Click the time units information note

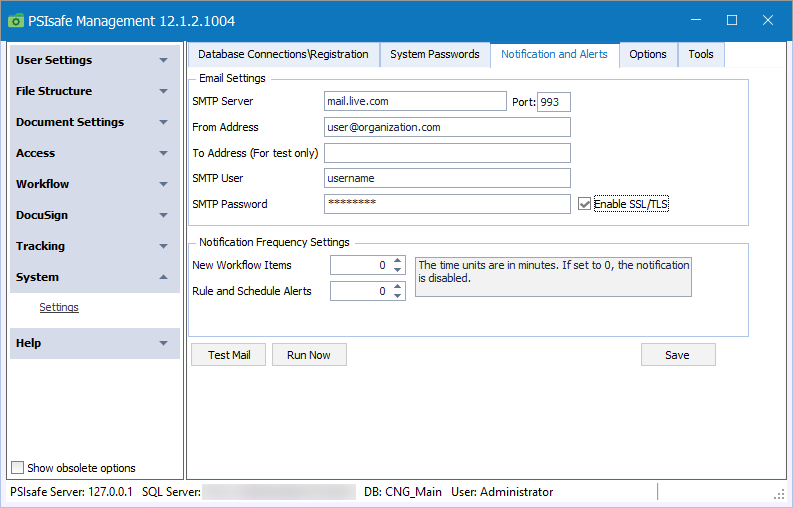[x=553, y=277]
